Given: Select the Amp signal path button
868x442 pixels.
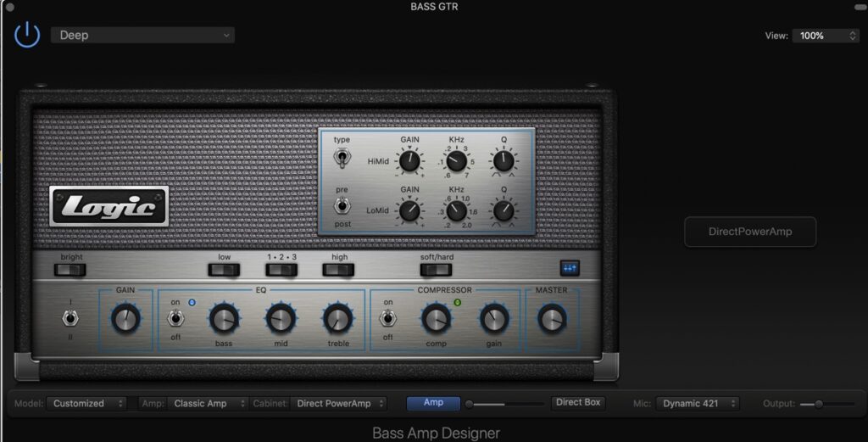Looking at the screenshot, I should [433, 403].
